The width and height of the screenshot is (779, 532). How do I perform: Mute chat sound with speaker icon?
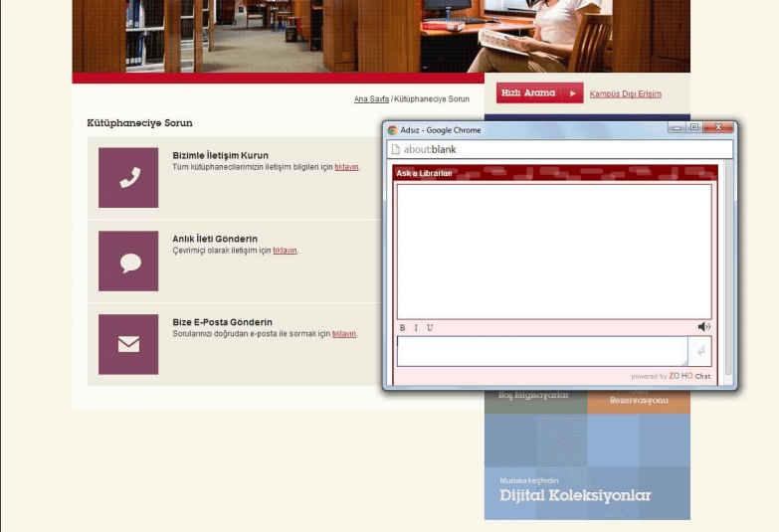[x=704, y=326]
